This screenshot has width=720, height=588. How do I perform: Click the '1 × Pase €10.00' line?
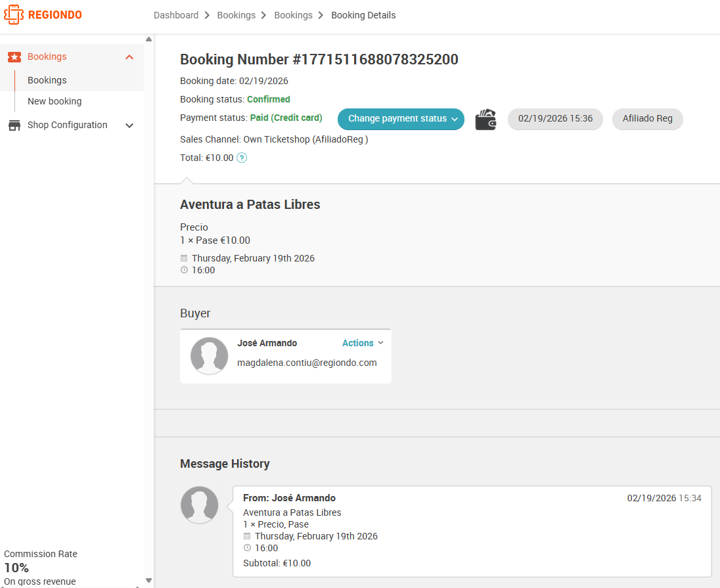[215, 240]
